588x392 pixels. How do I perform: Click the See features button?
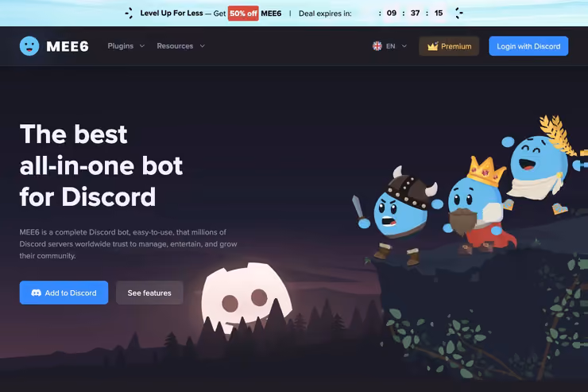pyautogui.click(x=149, y=293)
